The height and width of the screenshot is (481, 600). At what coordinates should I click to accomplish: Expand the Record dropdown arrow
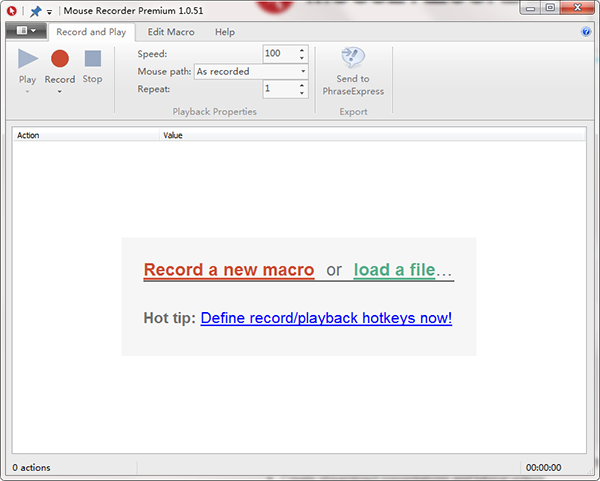click(60, 92)
